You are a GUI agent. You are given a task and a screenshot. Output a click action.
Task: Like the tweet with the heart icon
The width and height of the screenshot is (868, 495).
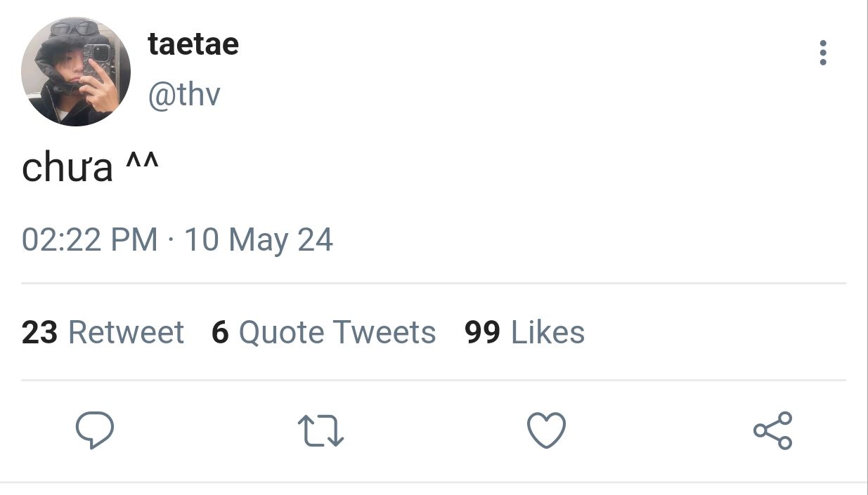[546, 430]
